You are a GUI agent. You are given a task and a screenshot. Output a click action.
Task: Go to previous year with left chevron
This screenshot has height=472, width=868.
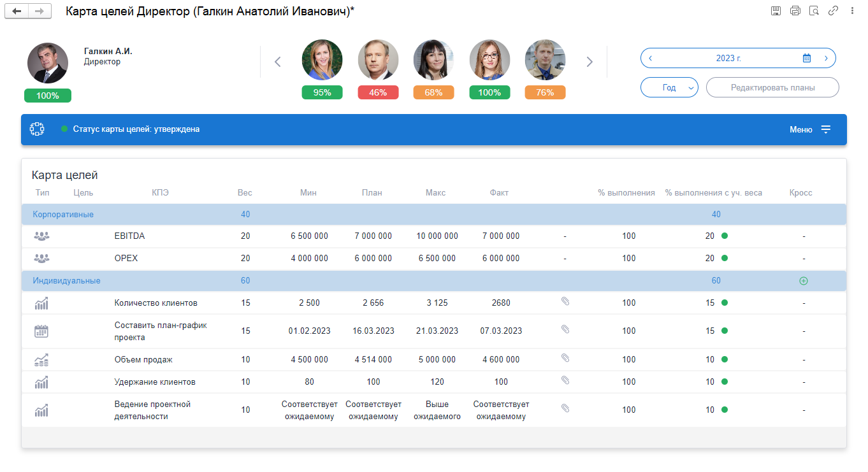(x=650, y=58)
